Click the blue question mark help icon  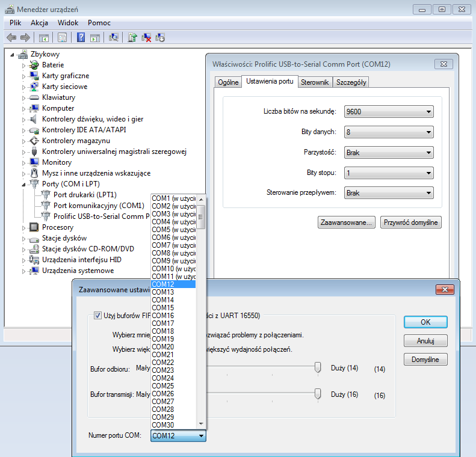81,37
